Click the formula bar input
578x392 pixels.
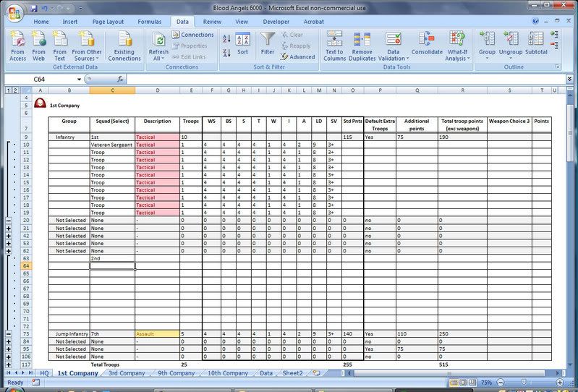point(346,79)
